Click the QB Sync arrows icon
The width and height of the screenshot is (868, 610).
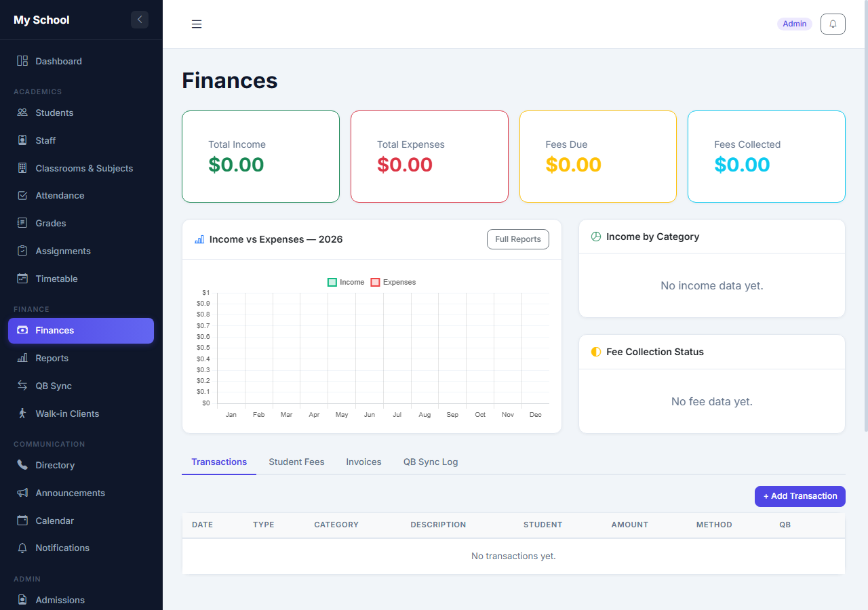[x=22, y=386]
